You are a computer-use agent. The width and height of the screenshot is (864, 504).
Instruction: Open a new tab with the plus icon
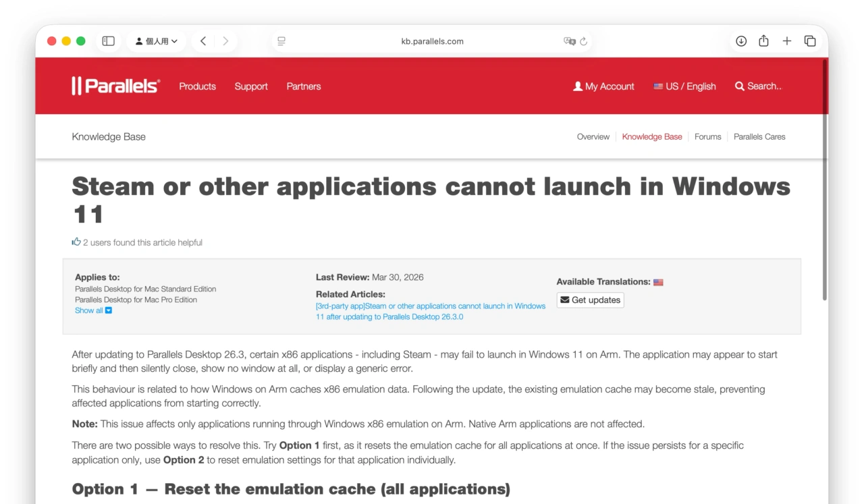click(x=786, y=40)
